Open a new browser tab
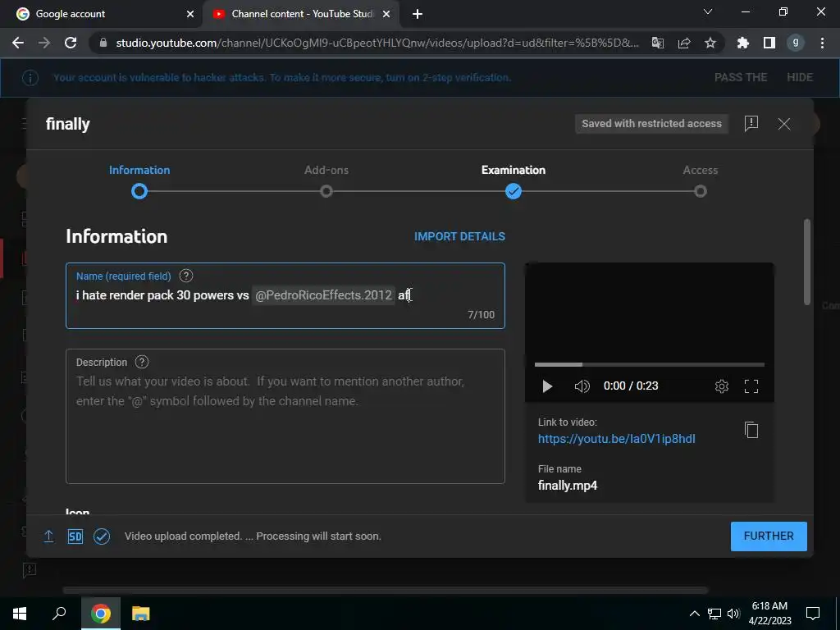 [x=418, y=15]
